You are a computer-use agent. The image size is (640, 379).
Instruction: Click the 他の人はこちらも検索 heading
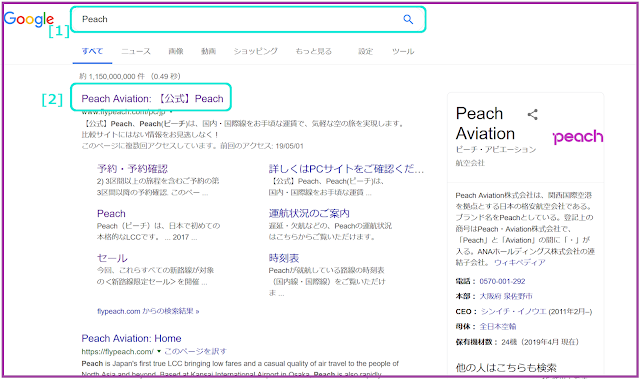(x=506, y=368)
